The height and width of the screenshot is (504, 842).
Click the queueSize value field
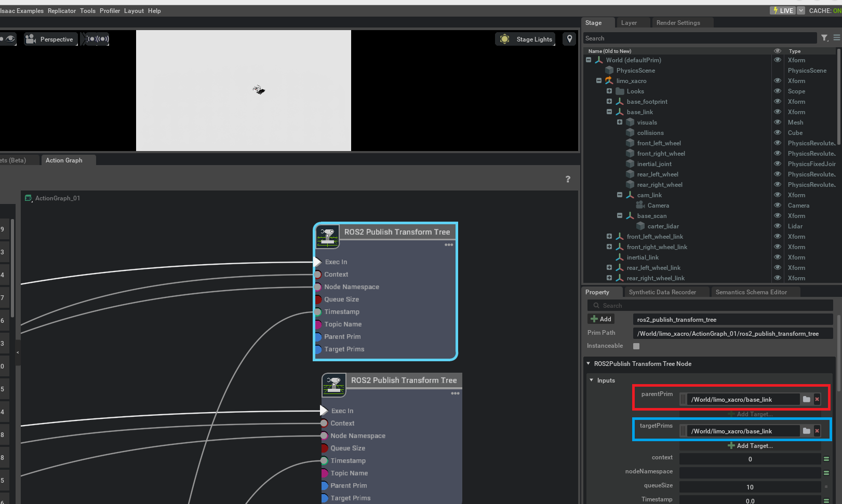[750, 487]
